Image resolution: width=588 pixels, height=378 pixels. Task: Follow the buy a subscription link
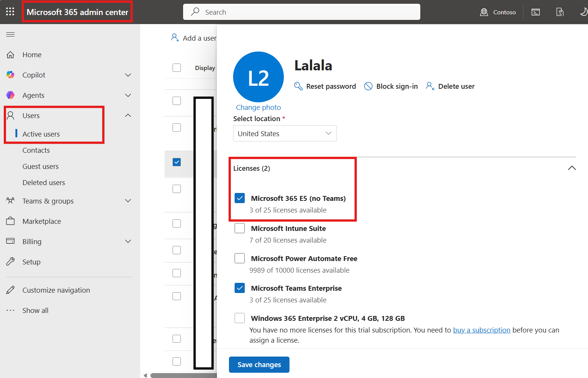pyautogui.click(x=482, y=330)
